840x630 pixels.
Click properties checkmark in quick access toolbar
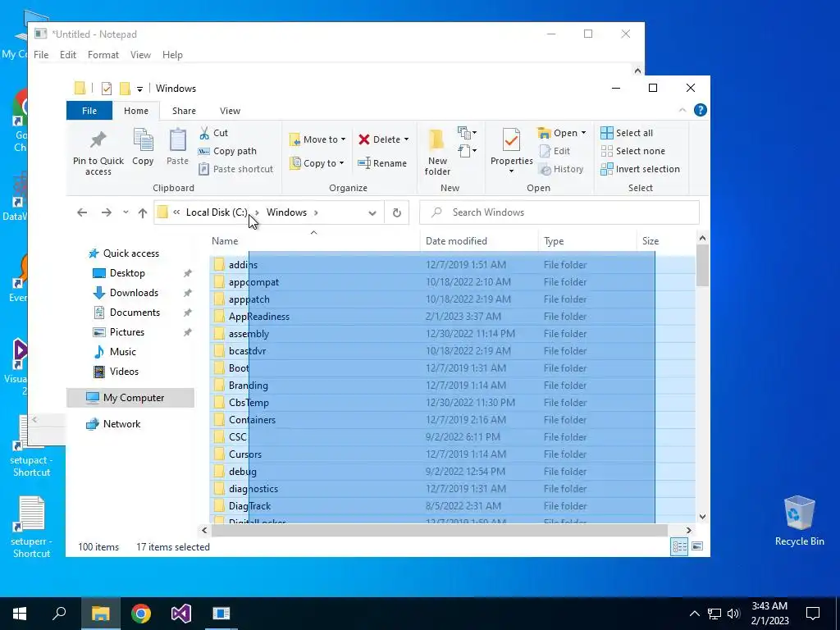pos(106,89)
